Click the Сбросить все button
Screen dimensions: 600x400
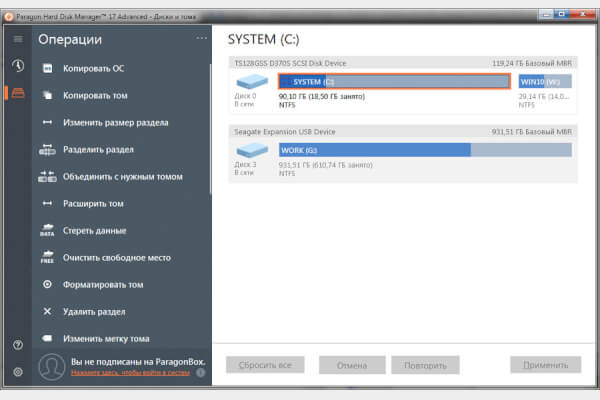(x=265, y=365)
